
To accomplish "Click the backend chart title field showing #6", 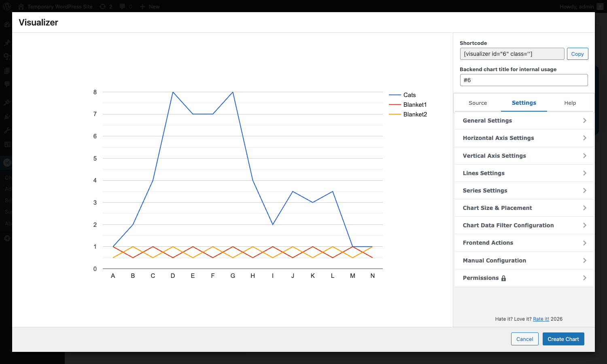I will [x=524, y=80].
